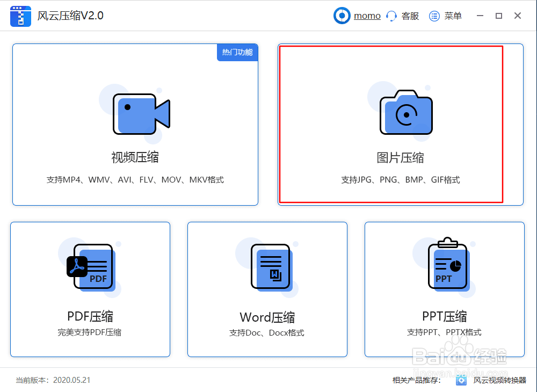Click the 风云压缩 app logo icon
Image resolution: width=537 pixels, height=392 pixels.
tap(20, 16)
